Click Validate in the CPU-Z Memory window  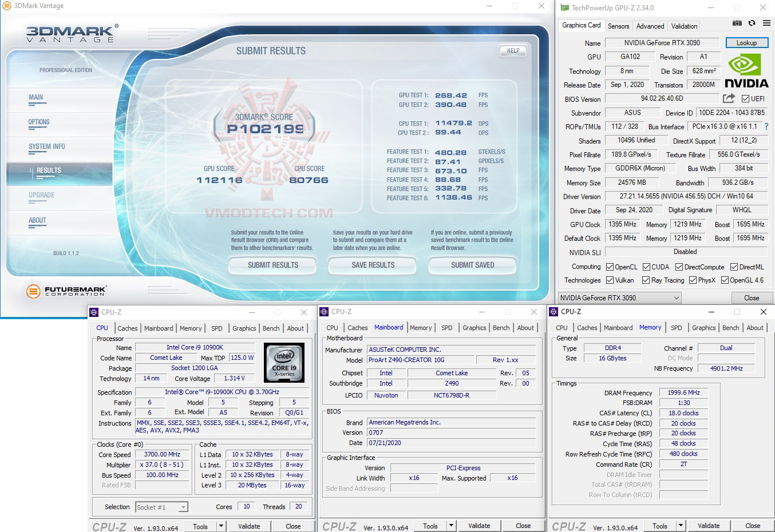pyautogui.click(x=709, y=526)
